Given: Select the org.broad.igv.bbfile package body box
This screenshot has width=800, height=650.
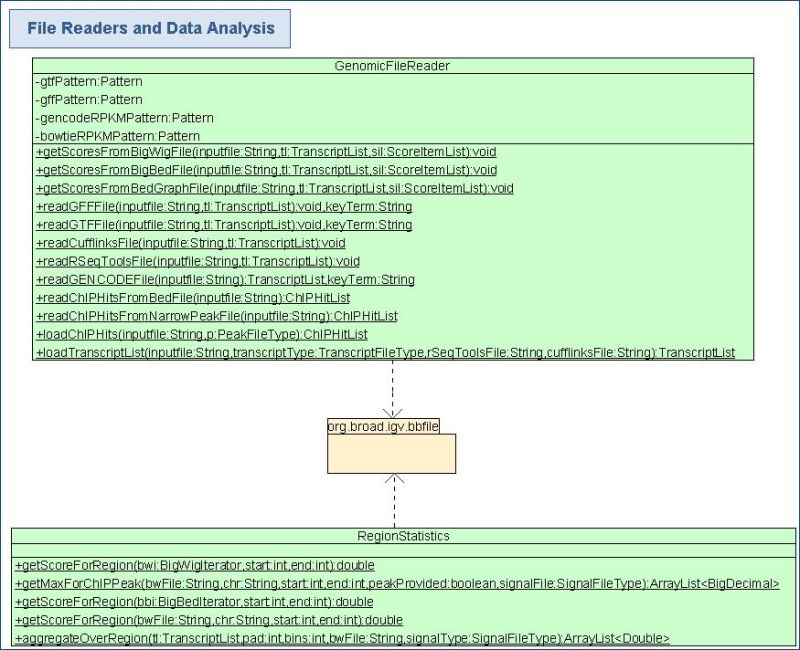Looking at the screenshot, I should pyautogui.click(x=391, y=454).
